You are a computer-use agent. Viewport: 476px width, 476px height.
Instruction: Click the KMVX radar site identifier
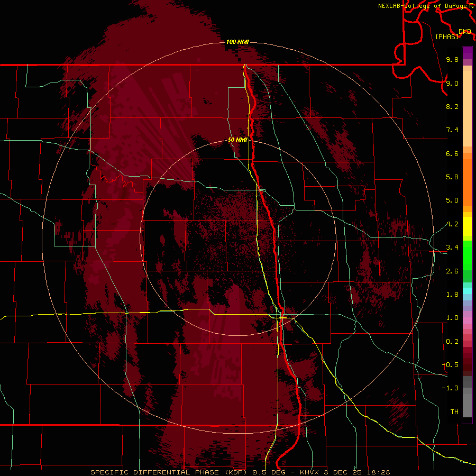309,472
